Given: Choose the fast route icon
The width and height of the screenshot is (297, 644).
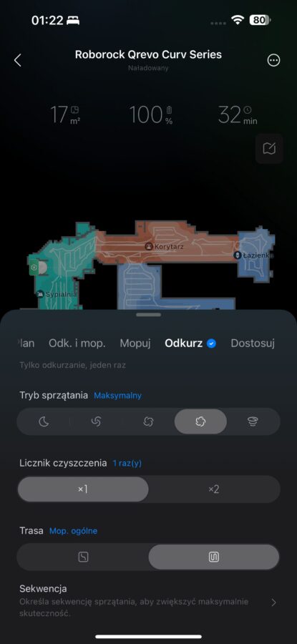Looking at the screenshot, I should pyautogui.click(x=83, y=557).
